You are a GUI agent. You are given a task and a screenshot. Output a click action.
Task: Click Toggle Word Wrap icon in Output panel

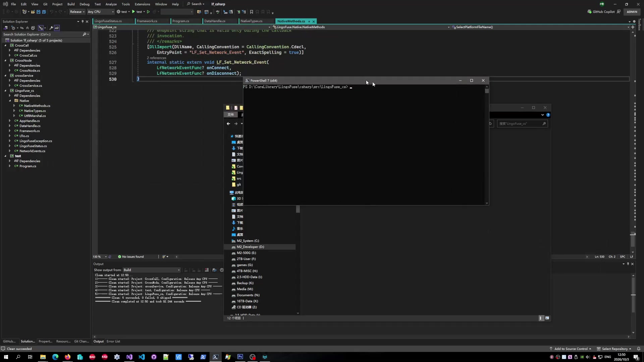point(214,270)
